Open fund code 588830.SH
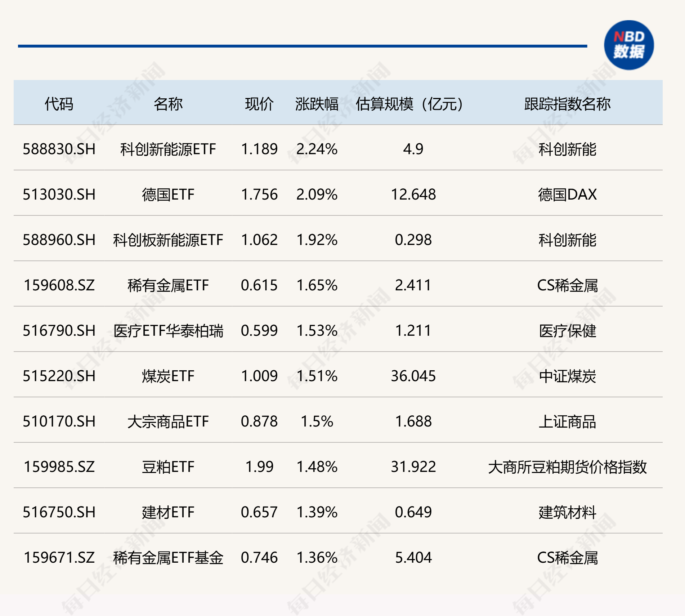This screenshot has width=685, height=616. (x=59, y=149)
